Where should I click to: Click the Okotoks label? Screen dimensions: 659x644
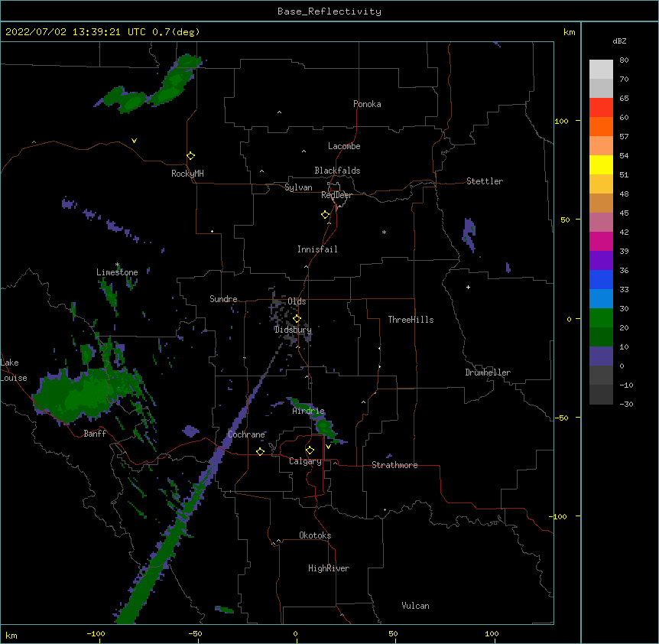[315, 535]
